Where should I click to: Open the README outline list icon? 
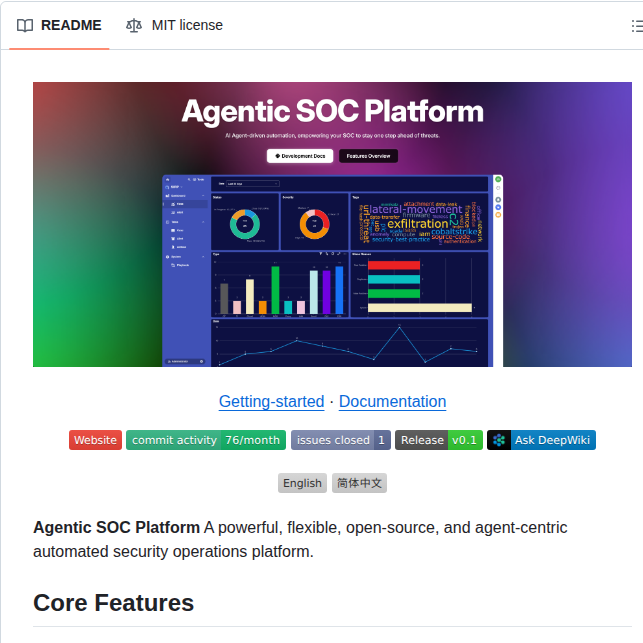point(636,25)
